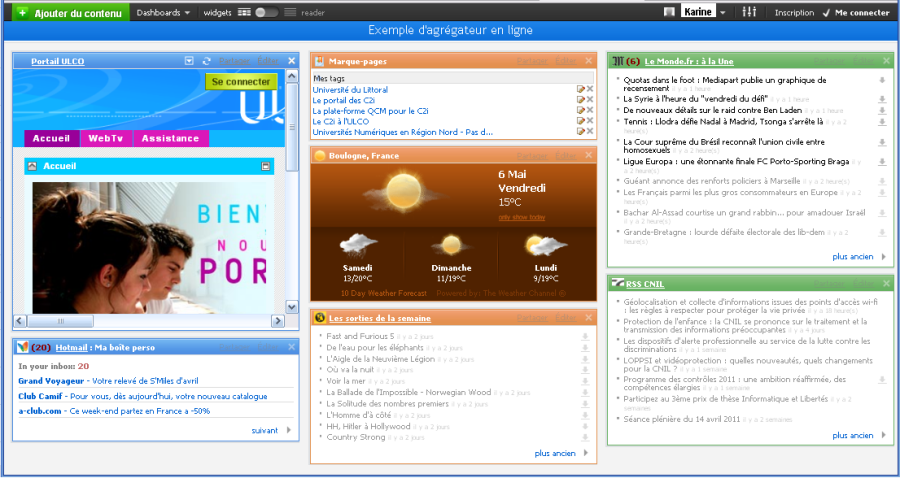Click Partager on the Marque-pages widget
The image size is (900, 478).
[532, 61]
